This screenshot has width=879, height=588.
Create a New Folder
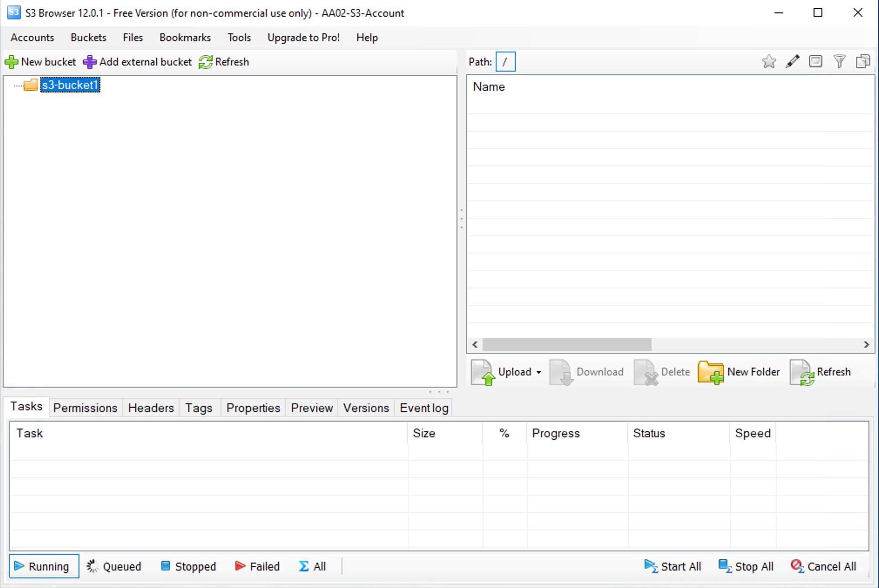tap(739, 372)
